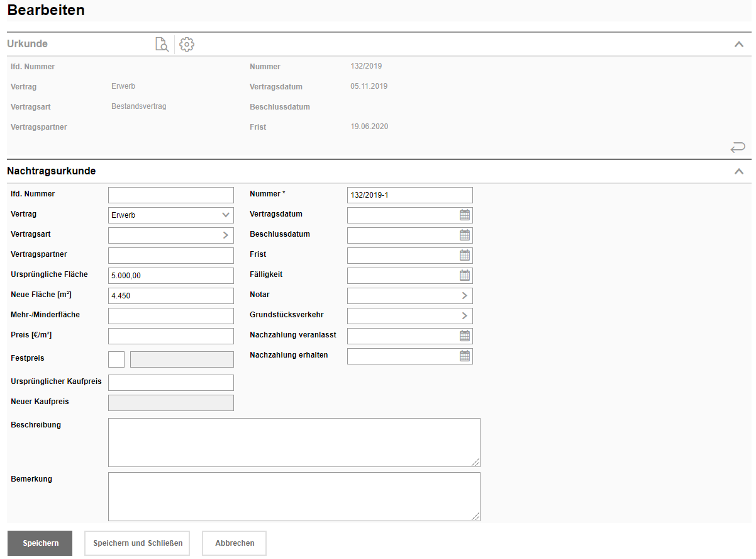Viewport: 756px width, 559px height.
Task: Click the Vertragsdatum value 05.11.2019
Action: 369,86
